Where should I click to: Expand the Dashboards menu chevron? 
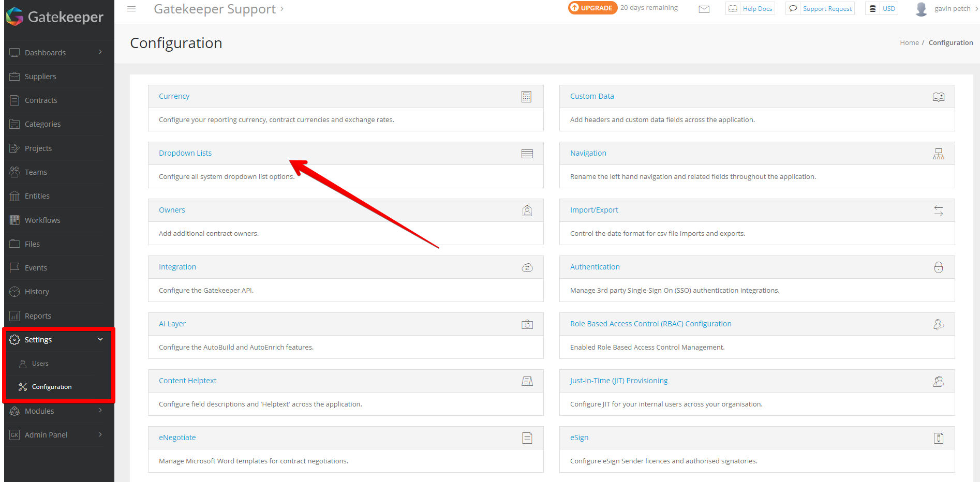[100, 52]
